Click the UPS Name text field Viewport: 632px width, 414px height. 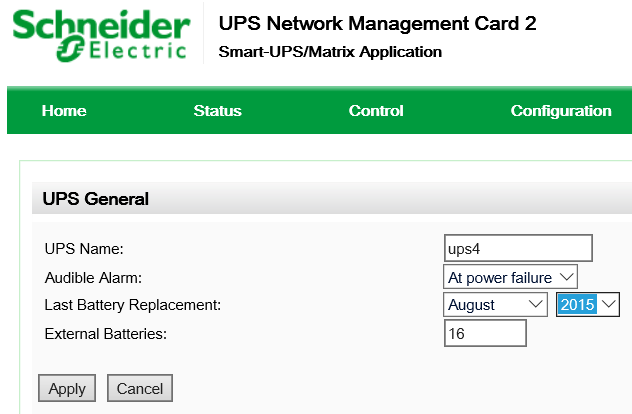pos(518,248)
